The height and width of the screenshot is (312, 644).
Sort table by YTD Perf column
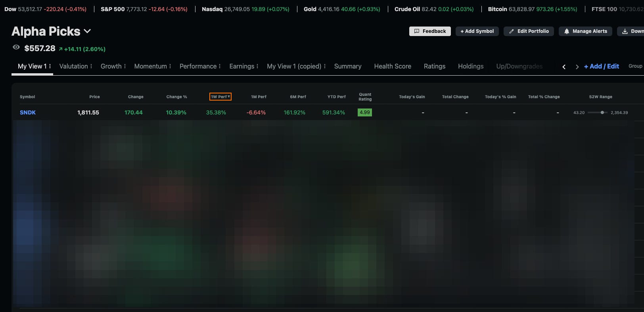[337, 97]
